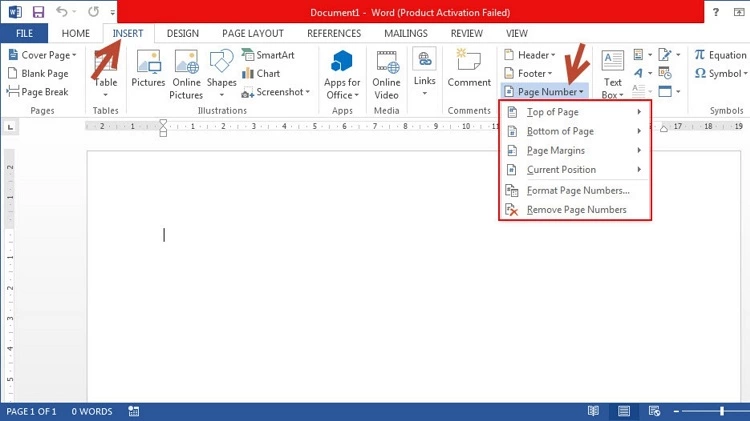Open Apps for Office
This screenshot has width=750, height=421.
342,75
